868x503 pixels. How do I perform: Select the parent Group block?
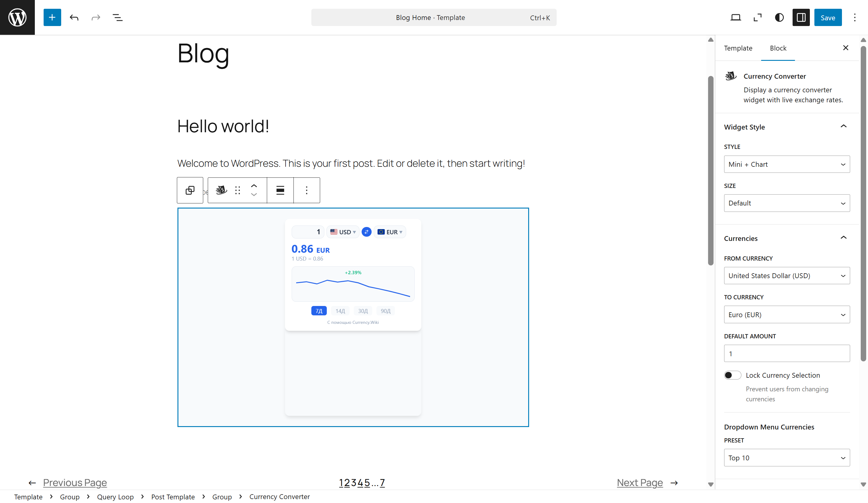tap(190, 190)
